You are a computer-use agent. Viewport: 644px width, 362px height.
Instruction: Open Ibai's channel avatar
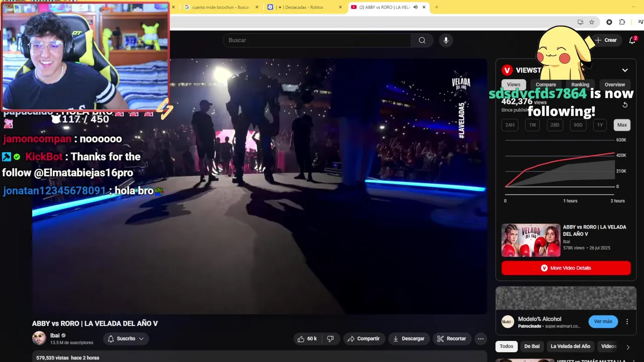tap(39, 338)
